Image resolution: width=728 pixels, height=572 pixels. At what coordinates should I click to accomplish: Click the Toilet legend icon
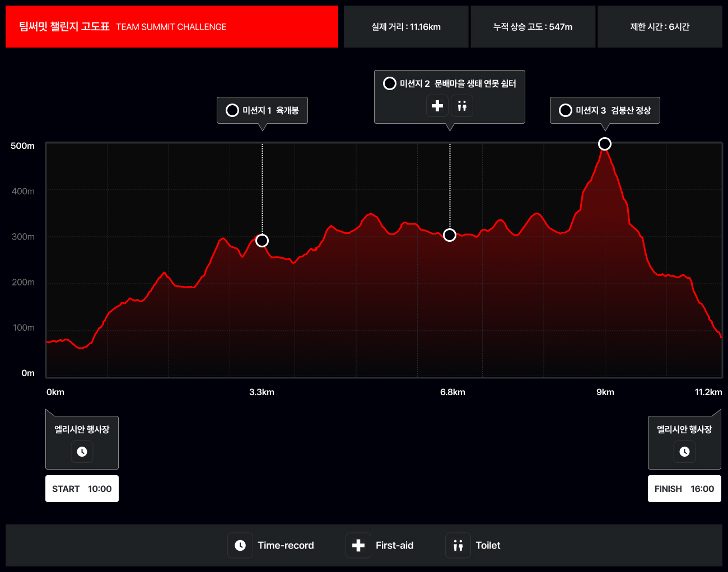coord(458,545)
